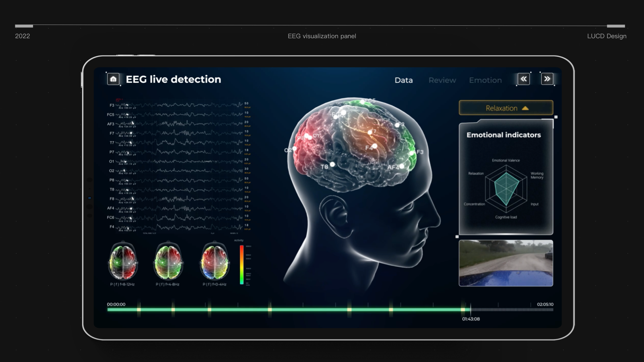
Task: Click the AF4 electrode dot on brain
Action: pyautogui.click(x=402, y=166)
